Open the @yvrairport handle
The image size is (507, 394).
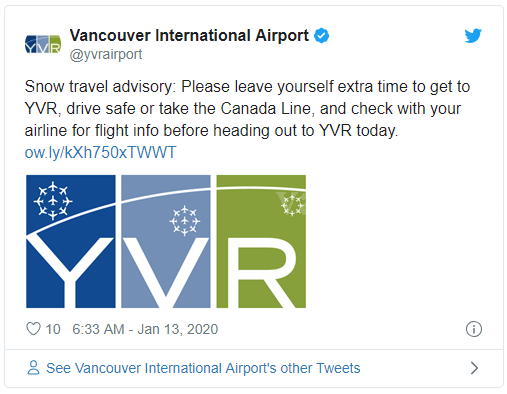pyautogui.click(x=106, y=54)
